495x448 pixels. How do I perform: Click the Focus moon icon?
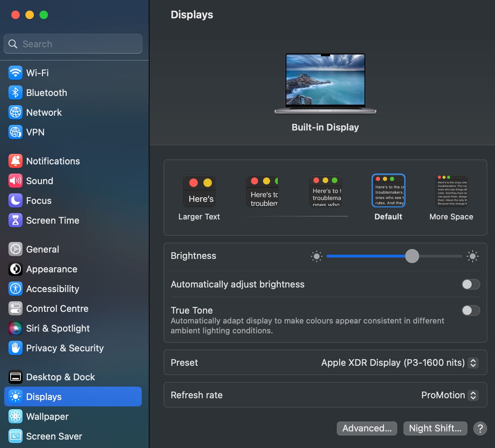click(x=16, y=201)
